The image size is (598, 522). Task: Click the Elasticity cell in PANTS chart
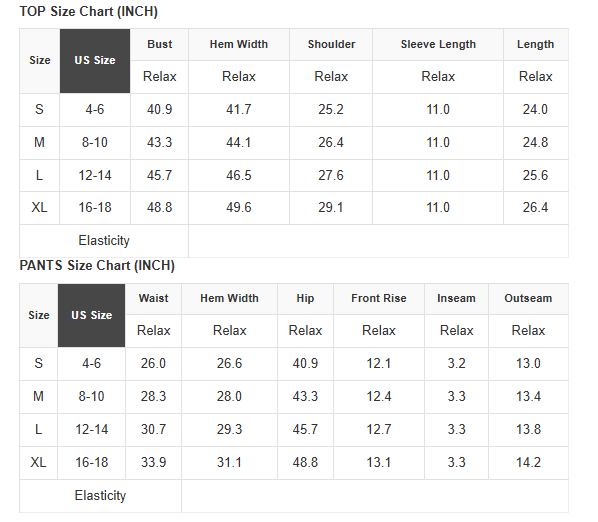(x=100, y=496)
